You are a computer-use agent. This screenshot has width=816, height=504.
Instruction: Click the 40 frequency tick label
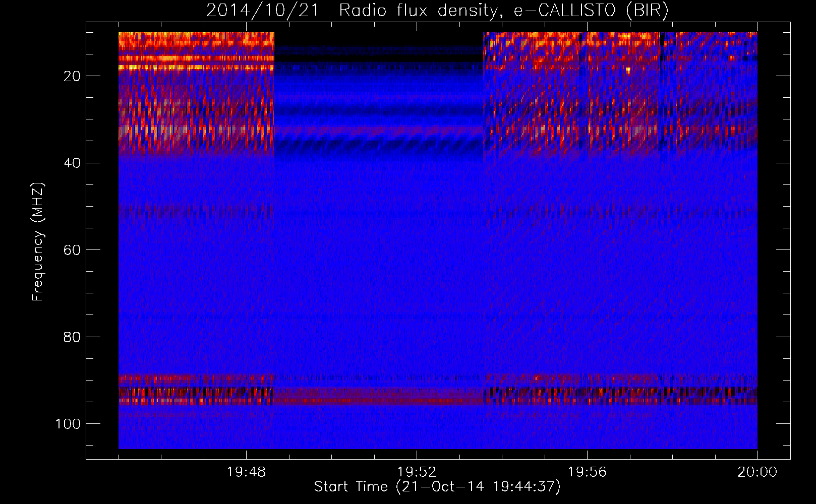click(x=72, y=163)
